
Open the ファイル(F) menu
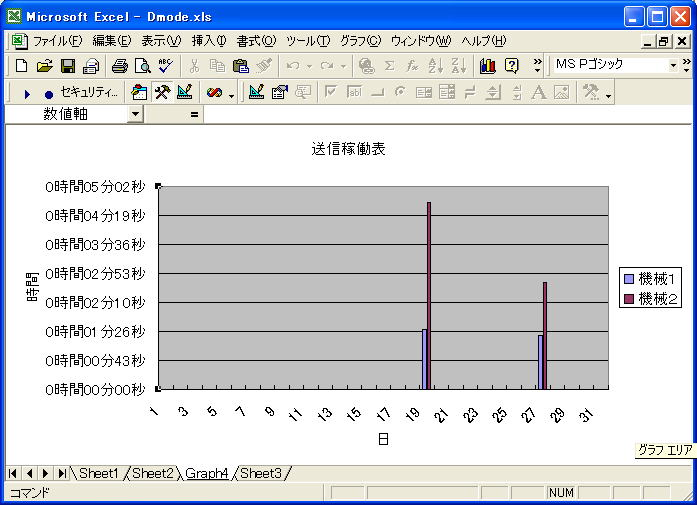click(58, 41)
